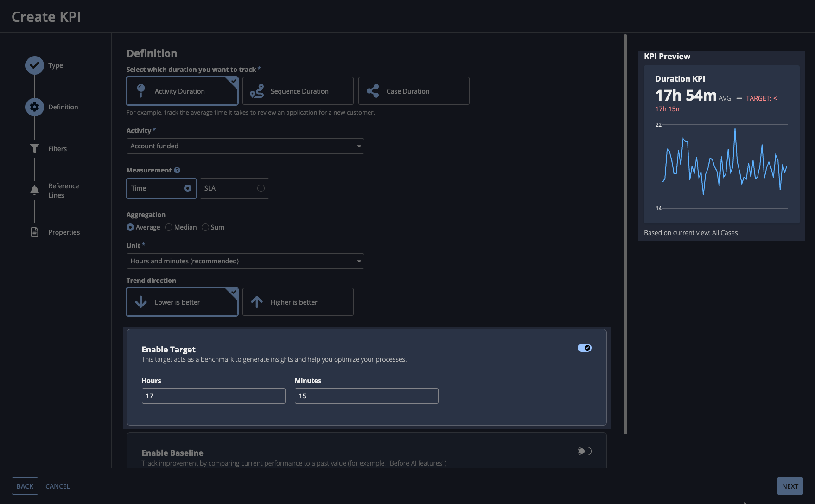Click the 17h 54m average value
Screen dimensions: 815x504
[x=686, y=95]
